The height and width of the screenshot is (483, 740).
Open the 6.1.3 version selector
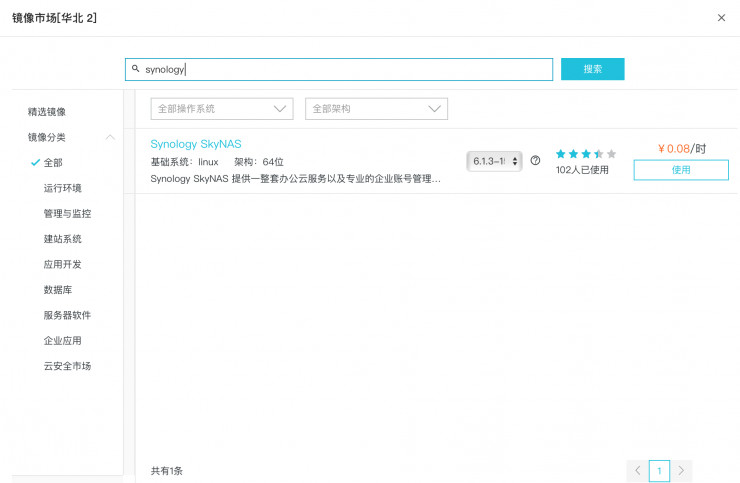click(494, 161)
